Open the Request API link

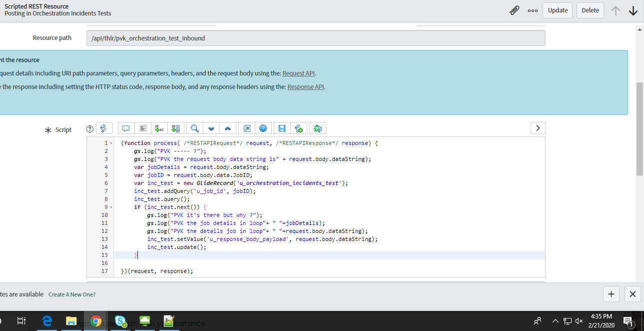tap(299, 73)
